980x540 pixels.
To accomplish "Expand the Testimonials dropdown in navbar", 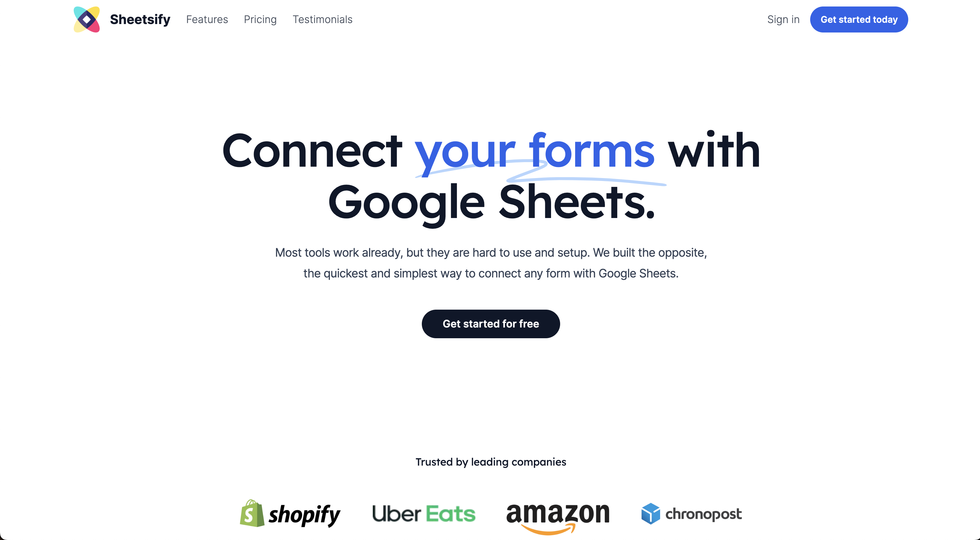I will pos(322,19).
